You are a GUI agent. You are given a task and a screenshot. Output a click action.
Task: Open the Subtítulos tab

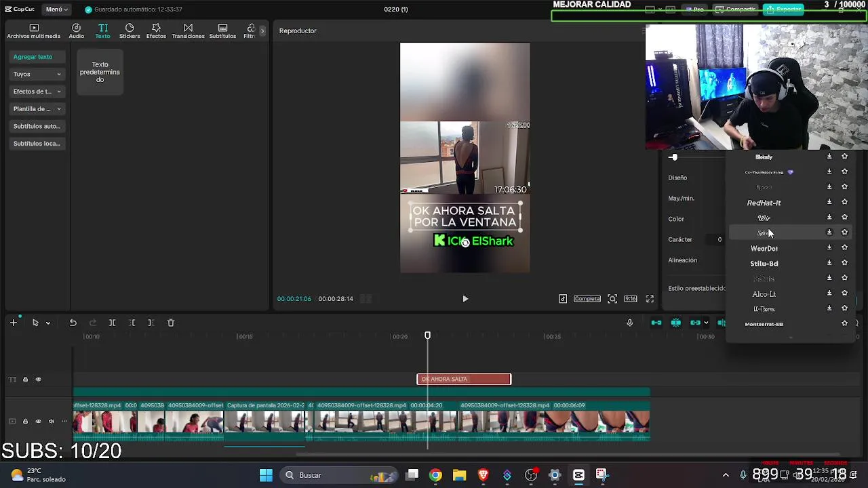222,31
